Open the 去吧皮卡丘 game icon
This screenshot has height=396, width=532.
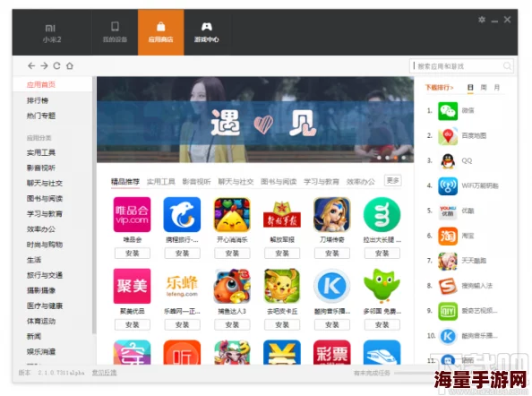pos(282,286)
